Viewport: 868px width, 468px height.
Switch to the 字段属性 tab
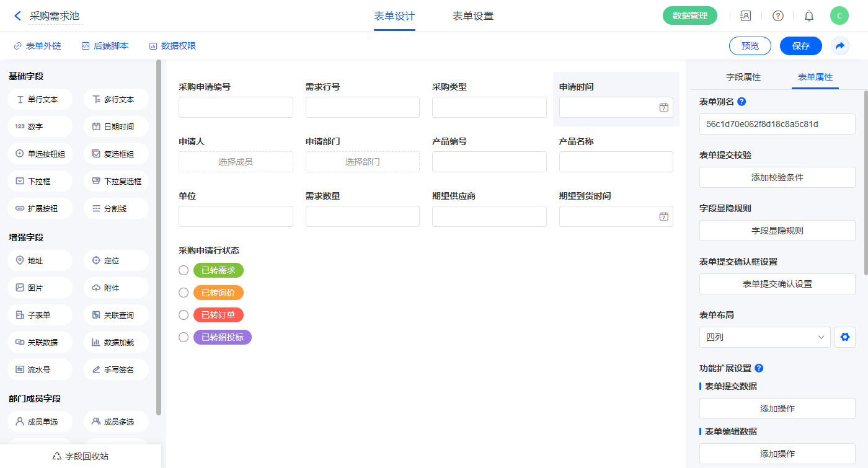[x=743, y=77]
